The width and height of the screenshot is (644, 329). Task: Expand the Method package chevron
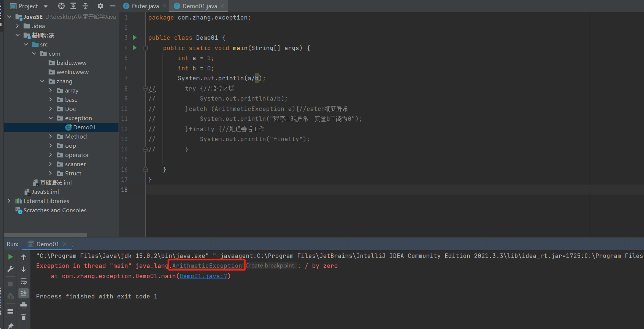click(50, 136)
